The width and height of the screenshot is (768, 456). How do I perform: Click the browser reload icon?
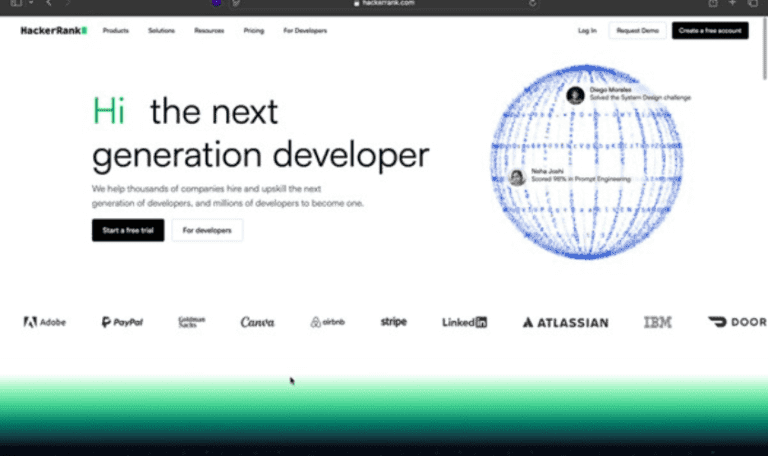[x=532, y=3]
